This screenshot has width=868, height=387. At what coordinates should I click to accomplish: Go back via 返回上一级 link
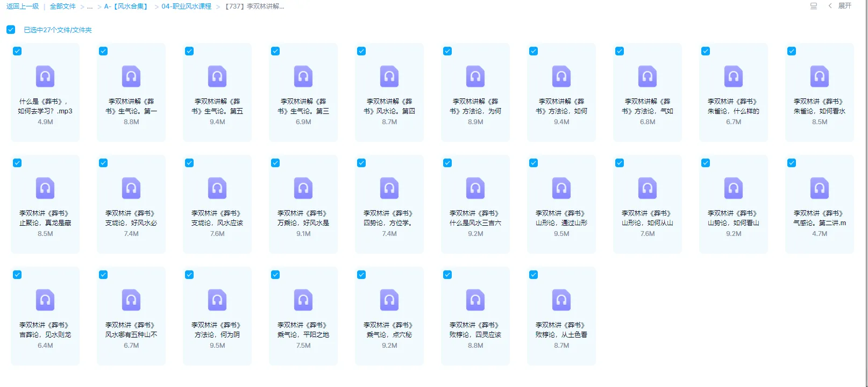click(x=23, y=6)
